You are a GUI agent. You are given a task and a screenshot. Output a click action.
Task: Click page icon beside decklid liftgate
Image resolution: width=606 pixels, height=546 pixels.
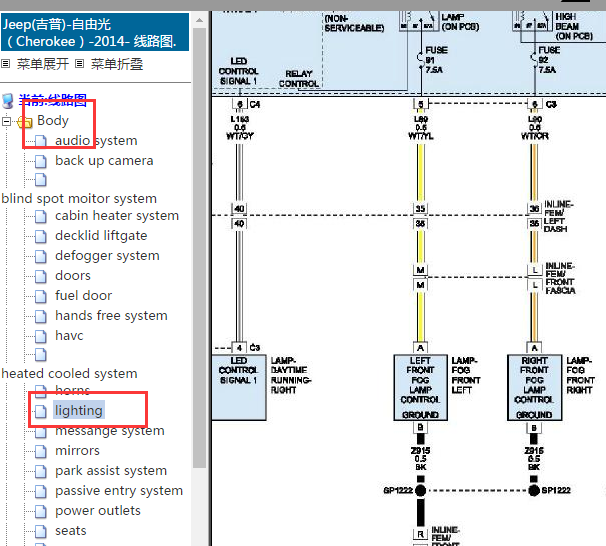[x=41, y=236]
